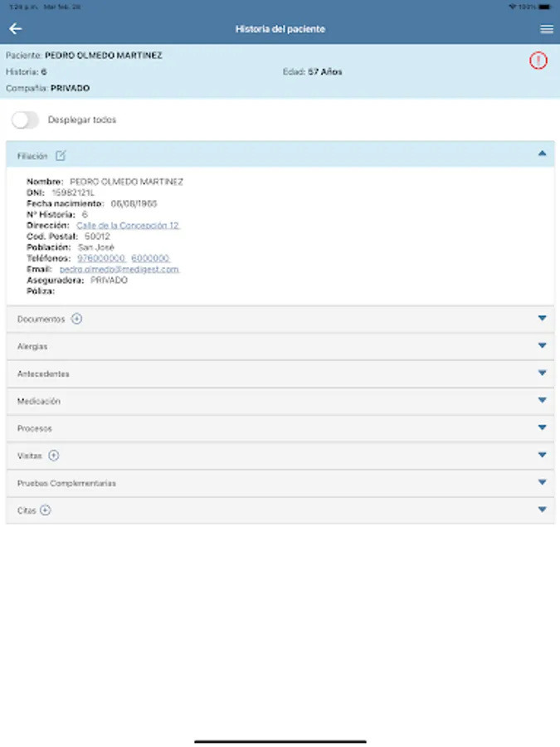The height and width of the screenshot is (747, 560).
Task: Expand the Visitas section
Action: [x=542, y=455]
